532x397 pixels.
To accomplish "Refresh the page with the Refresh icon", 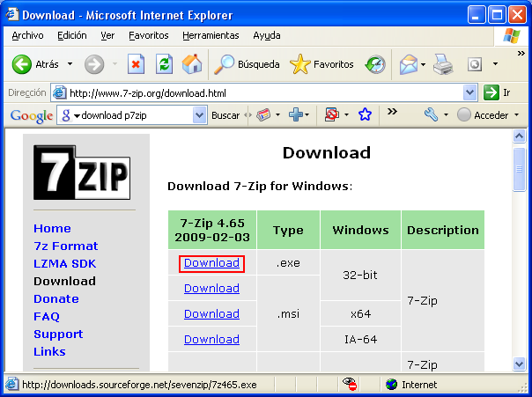I will (x=164, y=64).
